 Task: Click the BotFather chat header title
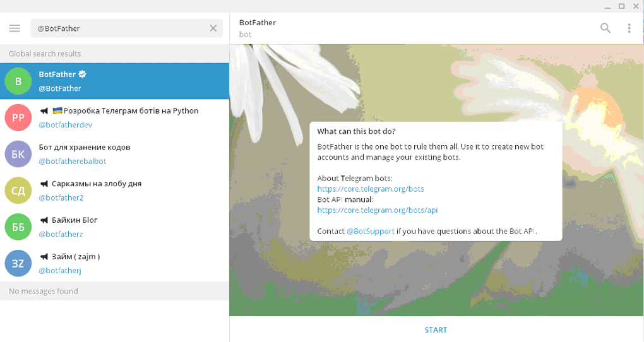coord(258,23)
